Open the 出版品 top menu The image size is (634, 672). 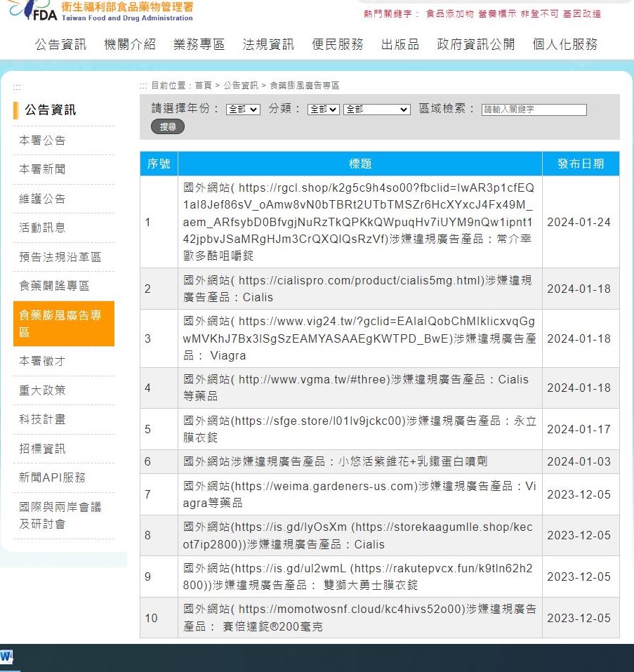point(400,44)
